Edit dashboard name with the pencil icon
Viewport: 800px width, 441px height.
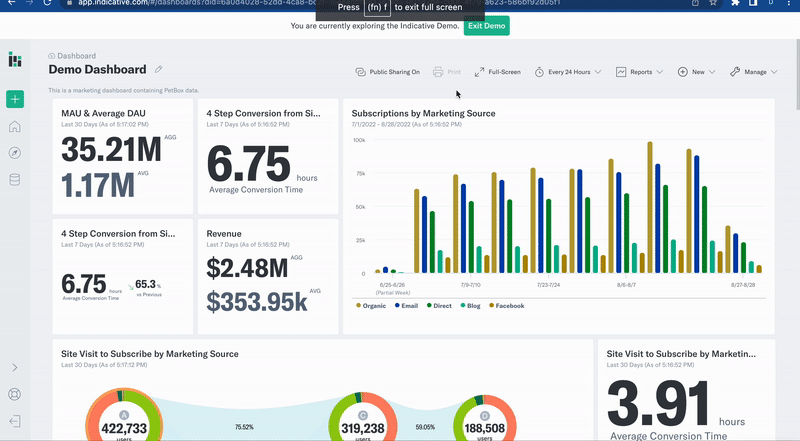coord(159,69)
